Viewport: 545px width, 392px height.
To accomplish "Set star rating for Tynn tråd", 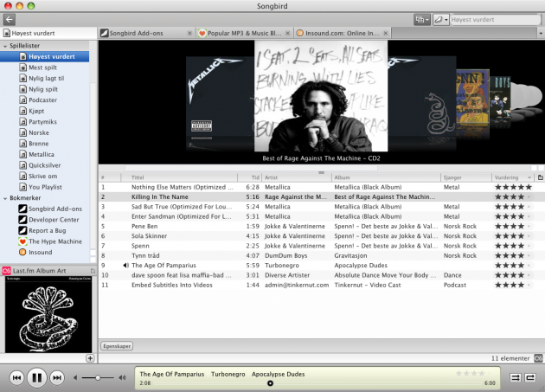I will coord(513,255).
